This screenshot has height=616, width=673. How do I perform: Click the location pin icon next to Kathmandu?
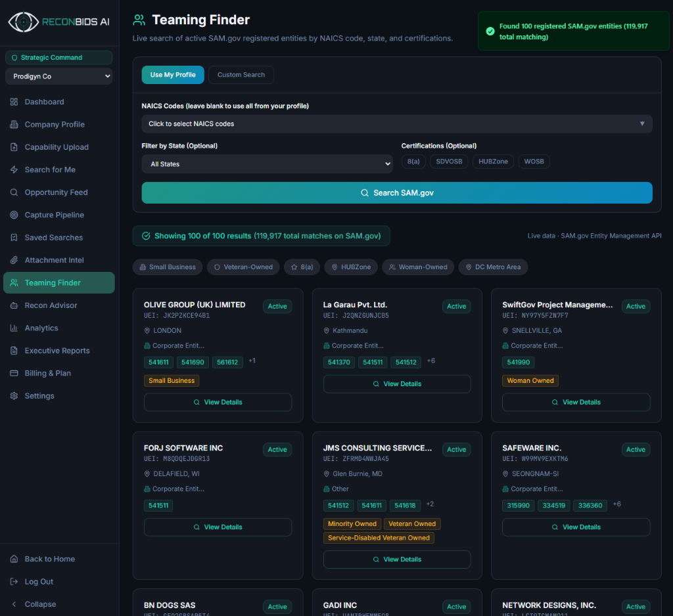point(326,331)
